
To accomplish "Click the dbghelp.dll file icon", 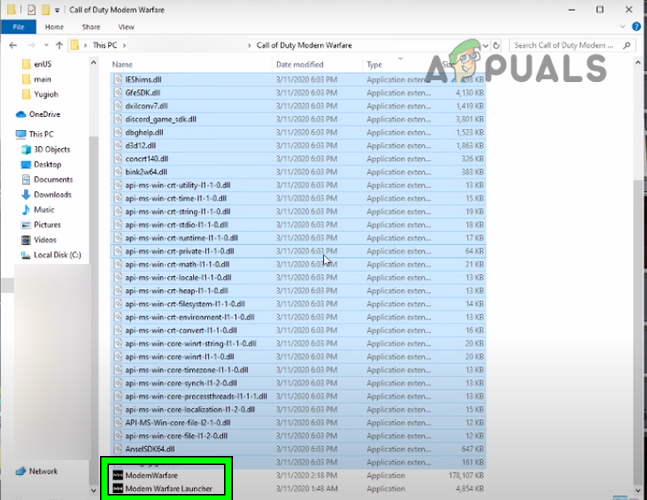I will 118,132.
